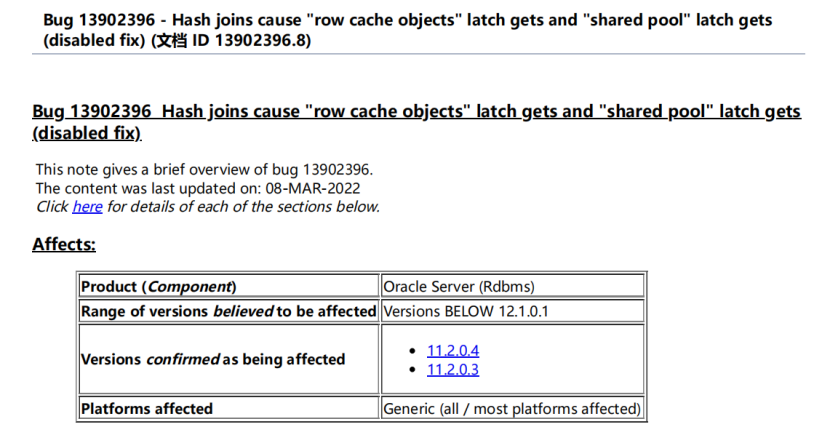
Task: Select 'Generic (all / most platforms affected)' cell
Action: tap(512, 408)
